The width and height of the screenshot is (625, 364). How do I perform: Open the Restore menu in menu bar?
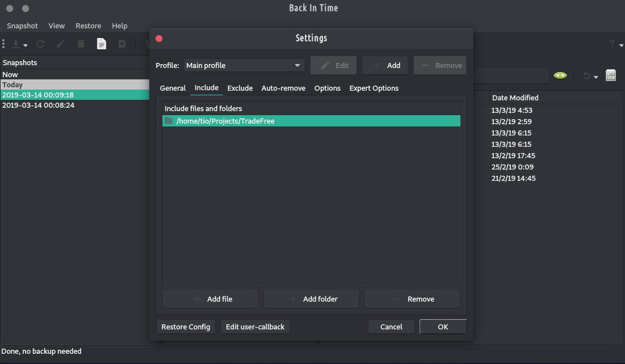point(88,26)
